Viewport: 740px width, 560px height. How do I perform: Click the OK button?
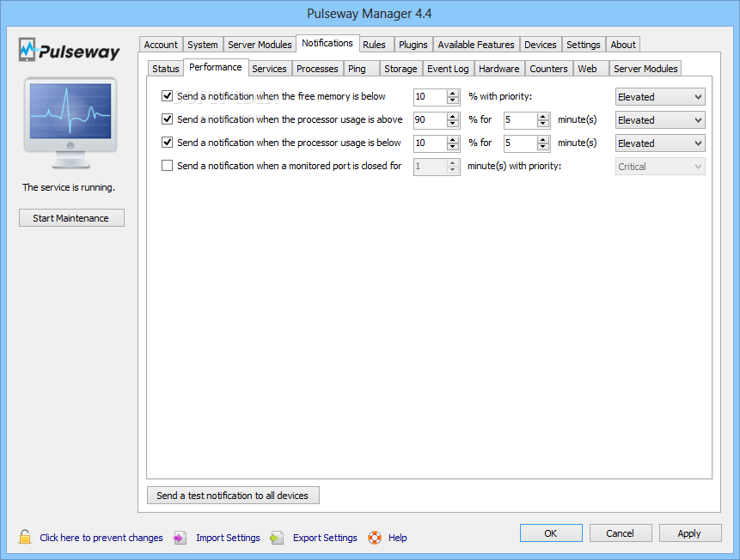(x=551, y=533)
